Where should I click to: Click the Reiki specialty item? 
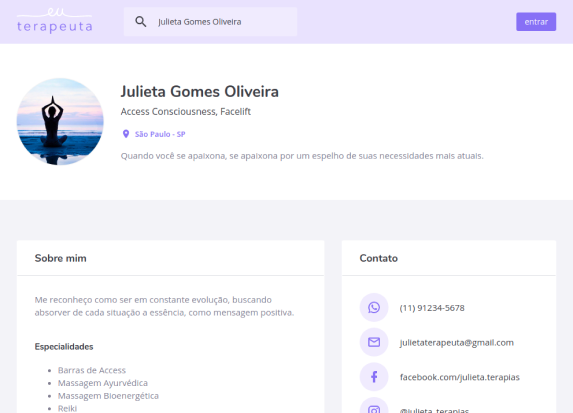[x=67, y=408]
